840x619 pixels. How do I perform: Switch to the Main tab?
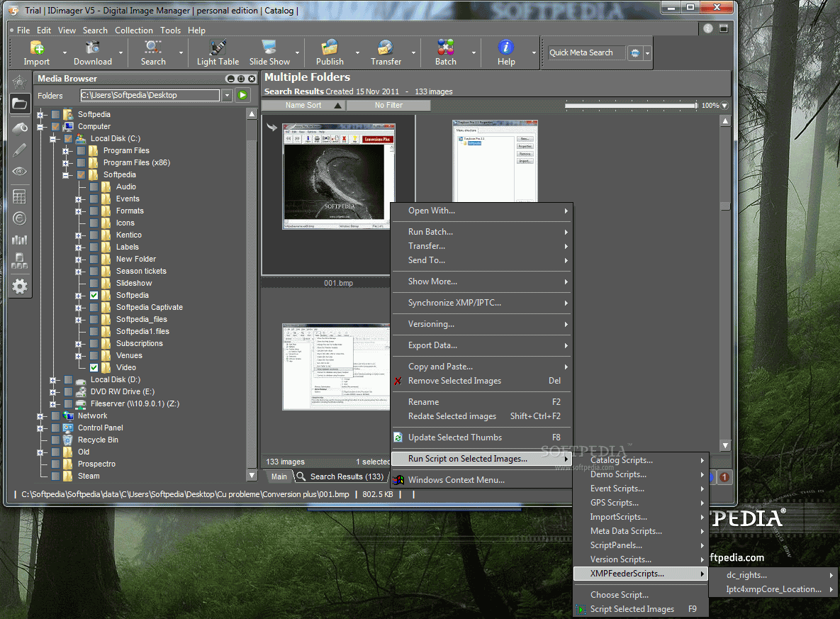coord(279,476)
